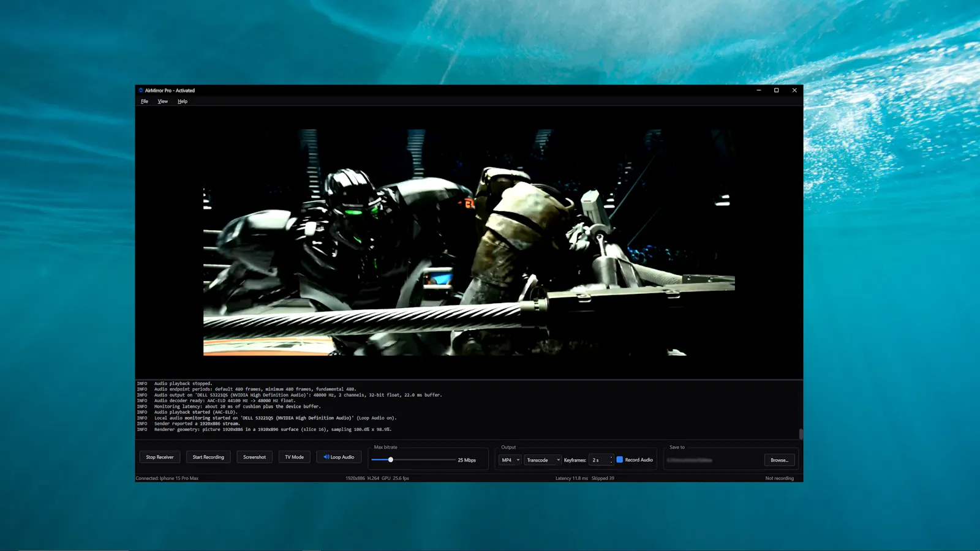Click the 'Skipped 39' status text
This screenshot has width=980, height=551.
(603, 478)
